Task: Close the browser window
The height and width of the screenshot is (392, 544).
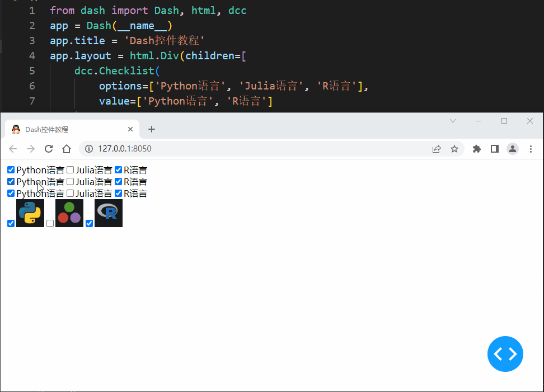Action: tap(530, 121)
